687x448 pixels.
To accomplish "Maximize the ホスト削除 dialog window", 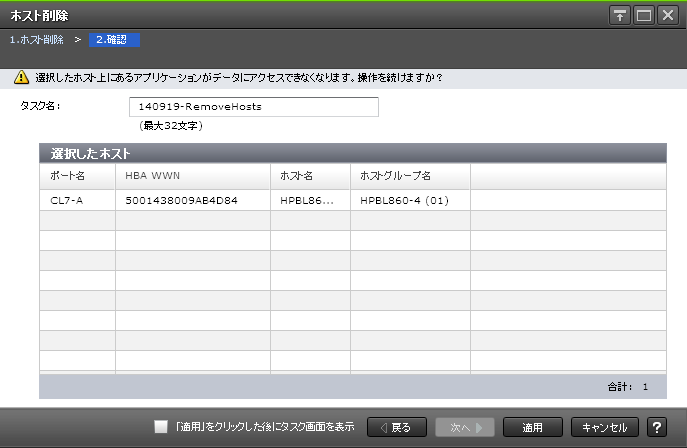I will pos(644,16).
